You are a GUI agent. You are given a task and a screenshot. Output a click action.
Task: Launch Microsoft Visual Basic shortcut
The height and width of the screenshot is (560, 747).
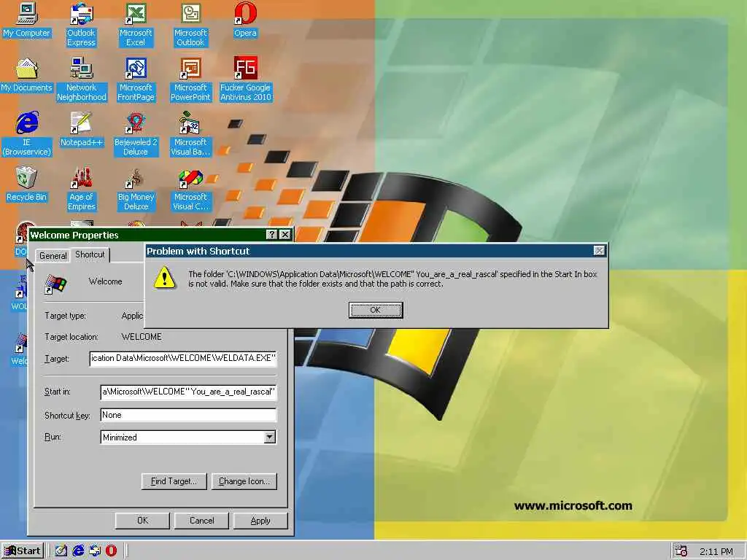[x=190, y=134]
